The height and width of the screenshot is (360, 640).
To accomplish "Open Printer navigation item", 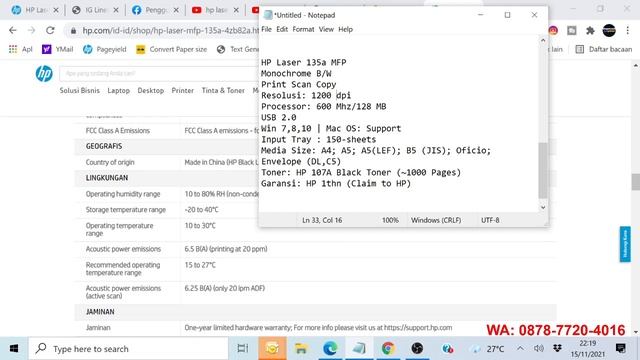I will pos(182,91).
